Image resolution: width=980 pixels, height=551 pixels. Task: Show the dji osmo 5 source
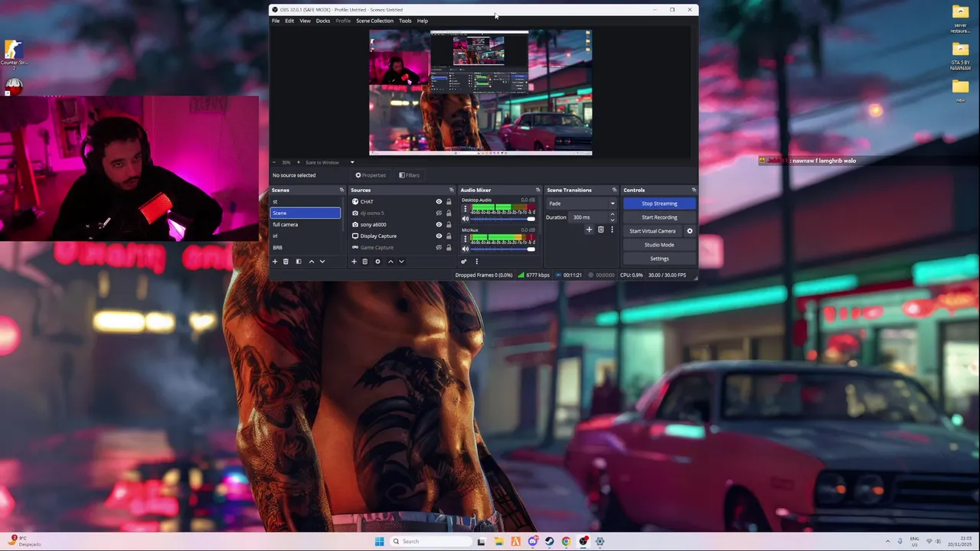click(x=439, y=214)
